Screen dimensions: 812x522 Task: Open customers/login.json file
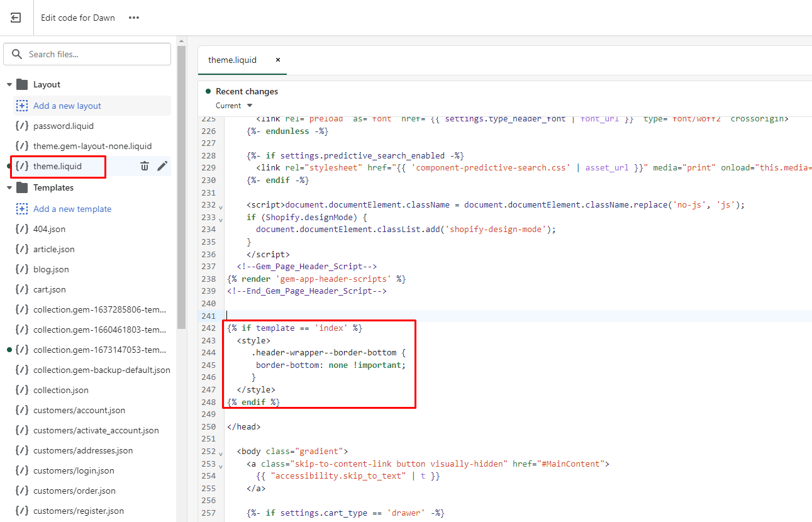tap(74, 470)
